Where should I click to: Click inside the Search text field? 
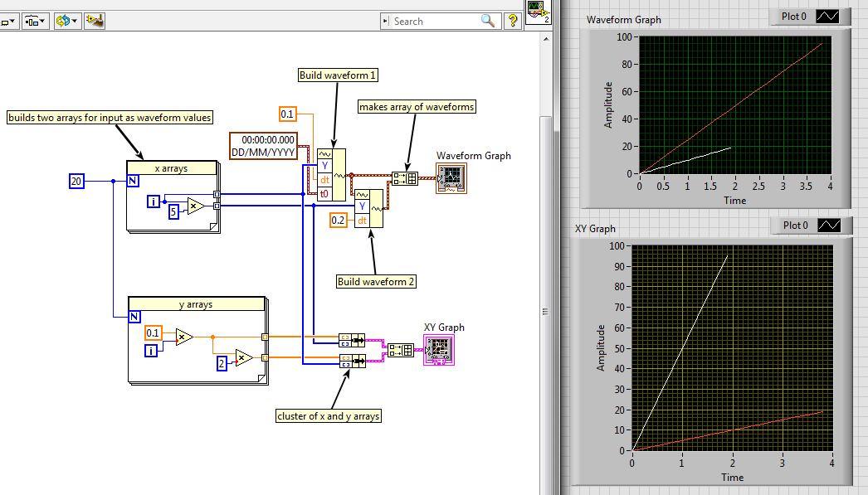tap(433, 22)
